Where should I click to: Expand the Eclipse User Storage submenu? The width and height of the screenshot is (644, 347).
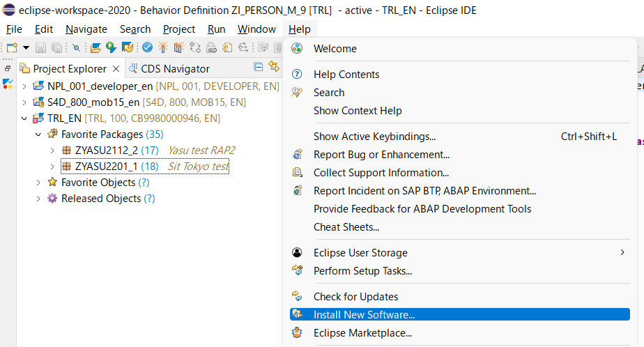pyautogui.click(x=622, y=252)
